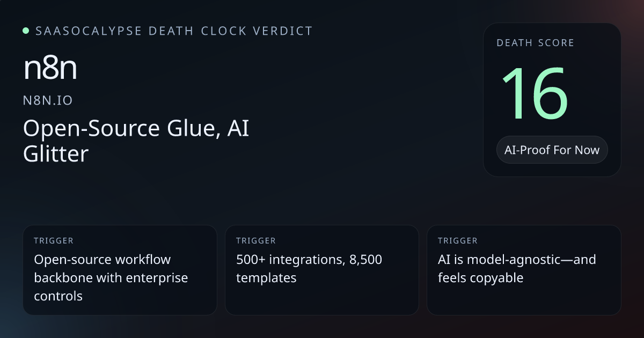Click 'backbone with enterprise' line in the first card

[x=111, y=278]
